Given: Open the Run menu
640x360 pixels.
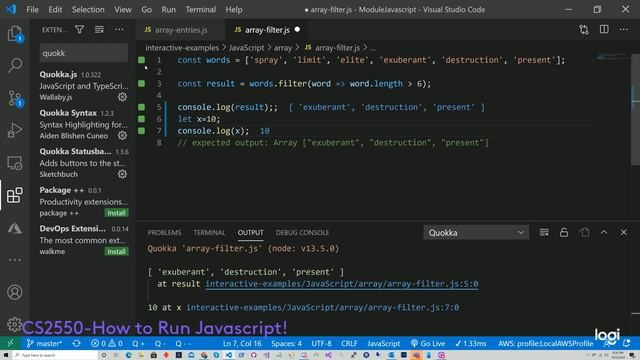Looking at the screenshot, I should pyautogui.click(x=168, y=9).
